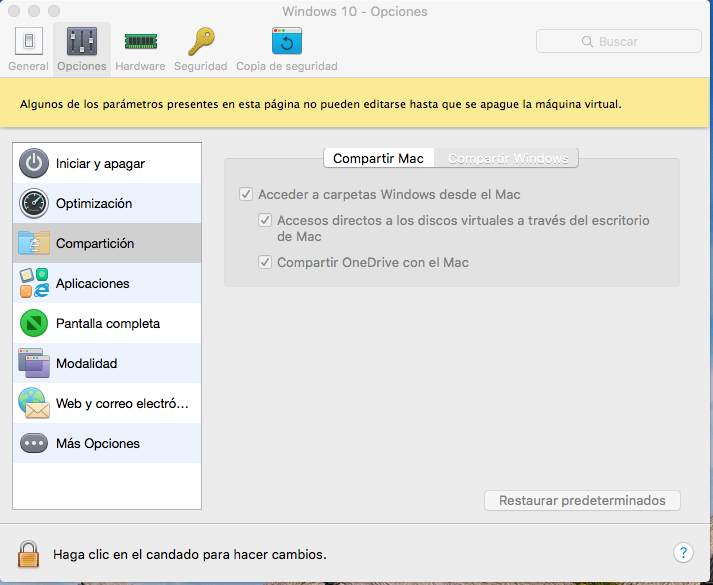Click the Aplicaciones icon
Viewport: 713px width, 585px height.
point(34,283)
